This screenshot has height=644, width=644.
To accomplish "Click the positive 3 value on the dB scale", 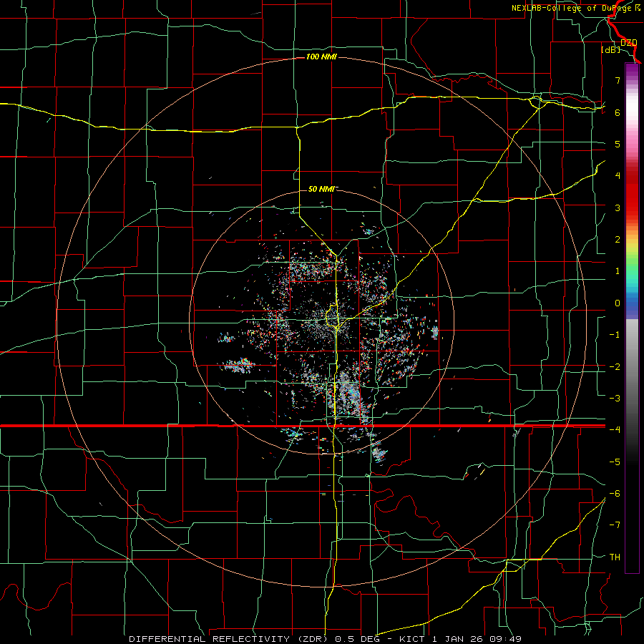I will click(618, 208).
